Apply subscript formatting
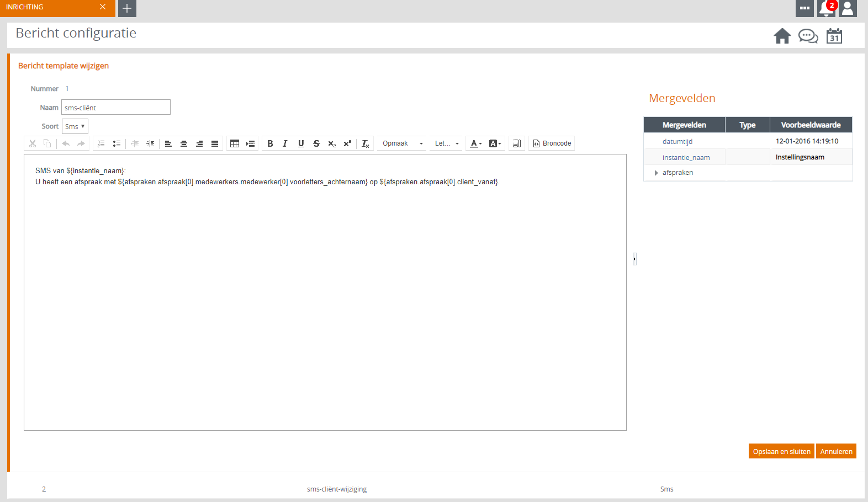 tap(332, 143)
